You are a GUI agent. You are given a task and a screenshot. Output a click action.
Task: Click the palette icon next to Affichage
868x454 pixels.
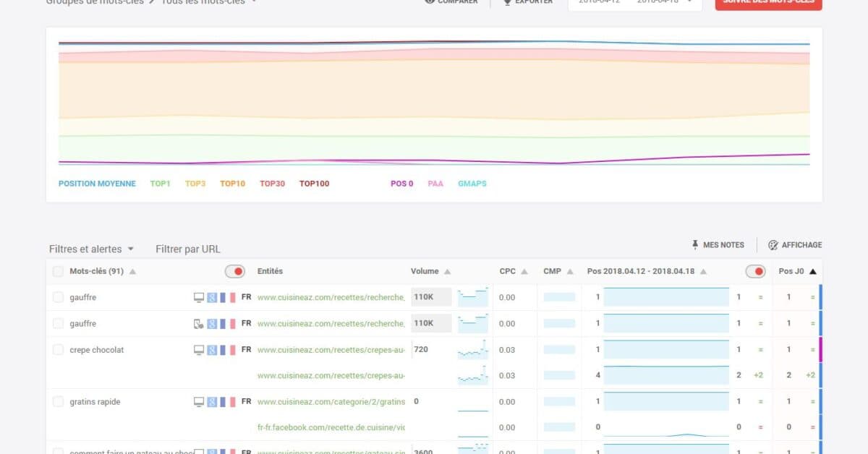[773, 245]
